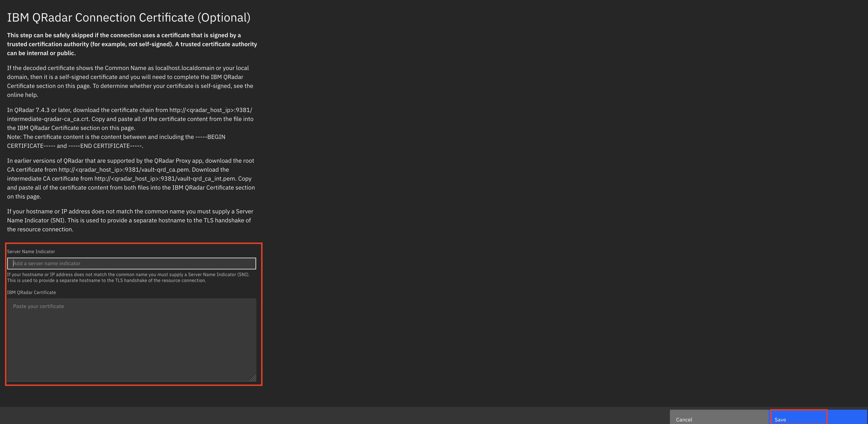Click the 'In earlier versions of QRadar' paragraph
The image size is (868, 424).
coord(131,178)
